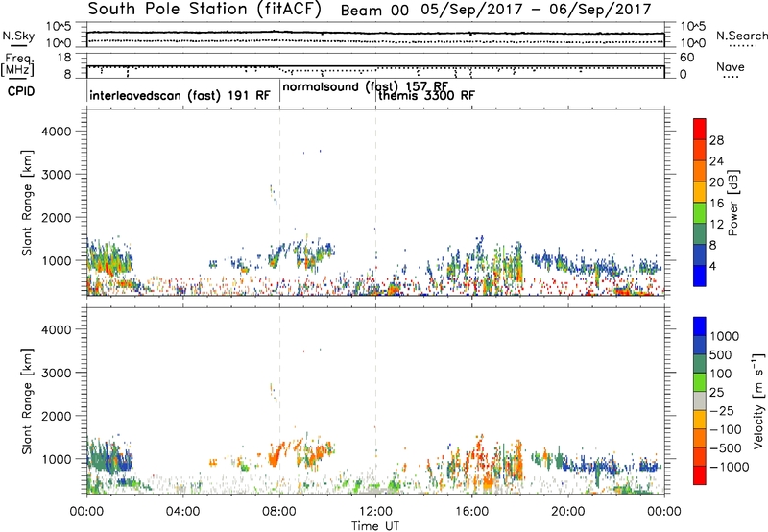Pick the red top segment of the Power colorbar
Screen dimensions: 768x532
(x=700, y=129)
